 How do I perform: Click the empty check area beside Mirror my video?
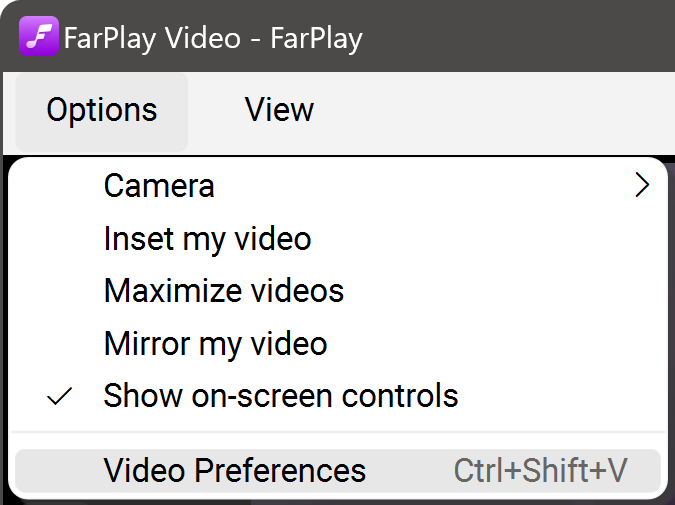click(x=61, y=344)
